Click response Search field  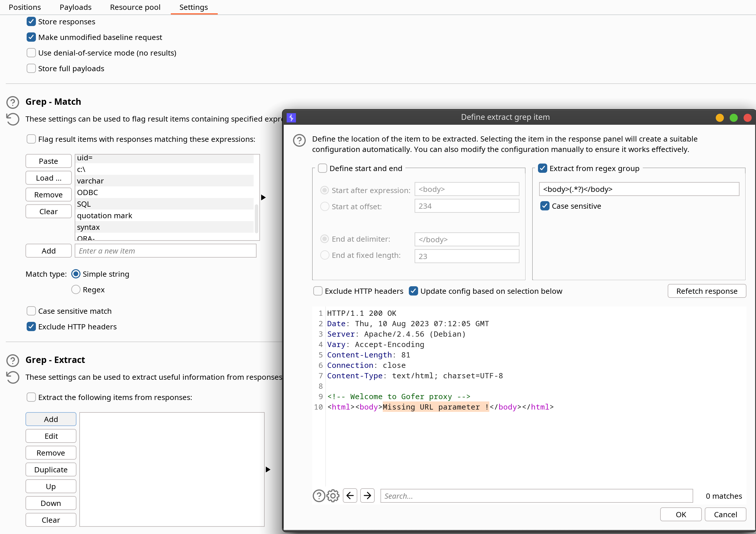[x=536, y=496]
